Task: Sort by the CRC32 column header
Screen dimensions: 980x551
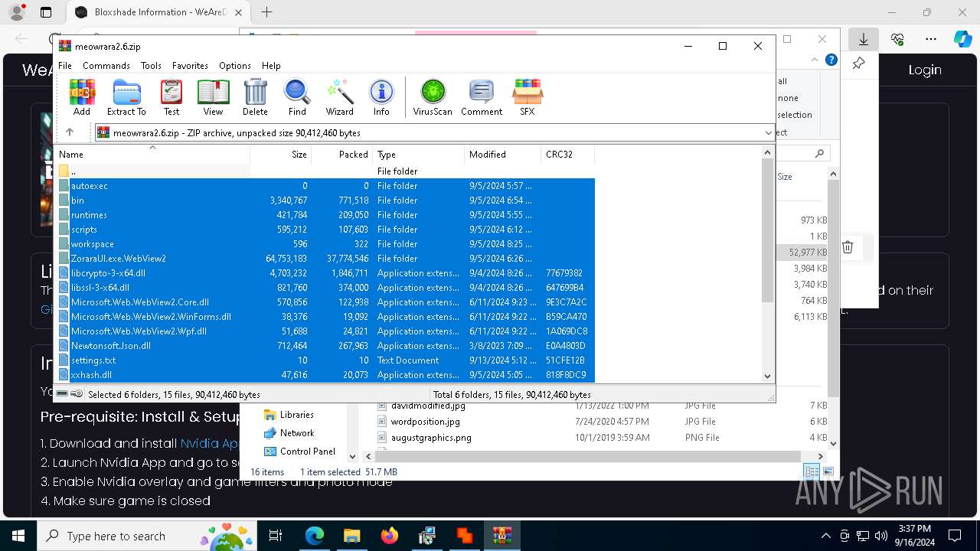Action: coord(567,154)
